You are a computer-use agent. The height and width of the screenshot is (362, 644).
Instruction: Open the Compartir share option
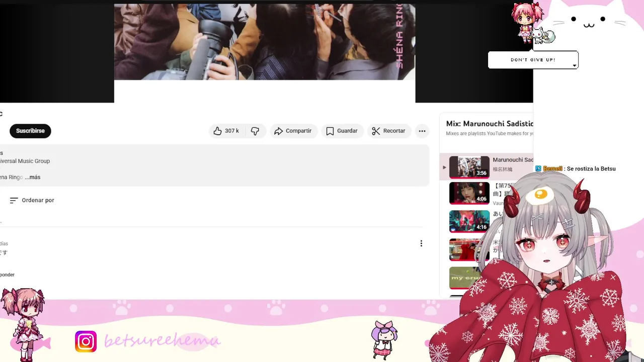[x=293, y=131]
